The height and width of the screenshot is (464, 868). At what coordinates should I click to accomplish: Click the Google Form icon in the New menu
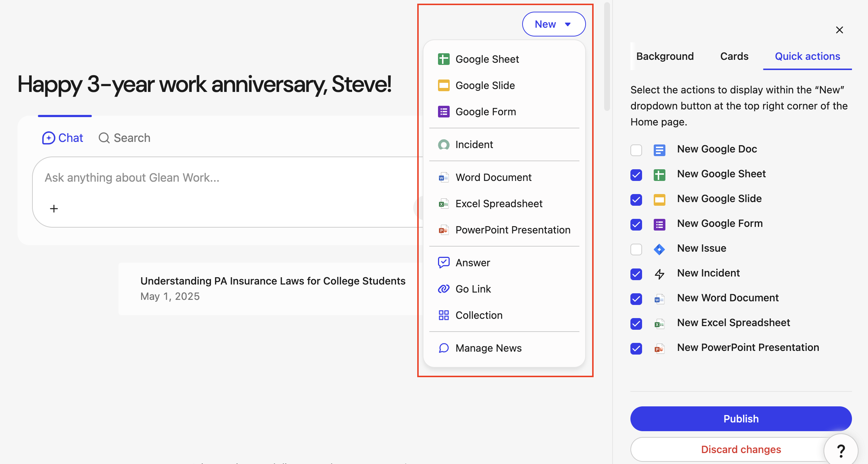[x=443, y=112]
